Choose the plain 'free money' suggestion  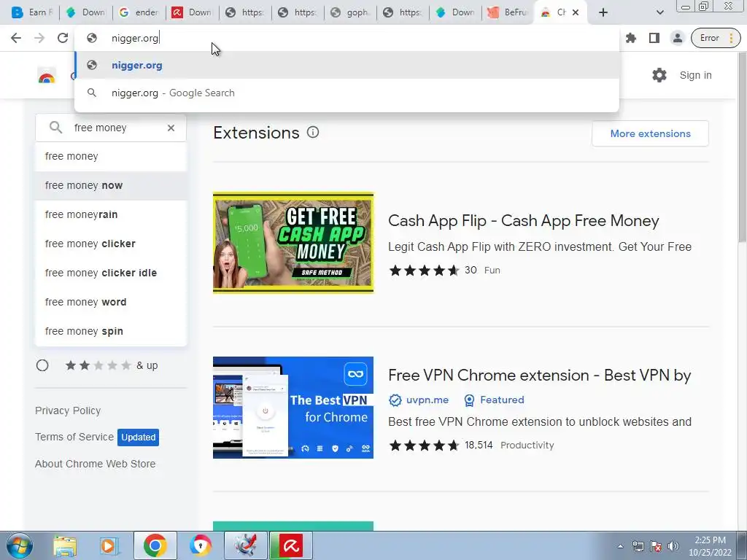click(111, 156)
